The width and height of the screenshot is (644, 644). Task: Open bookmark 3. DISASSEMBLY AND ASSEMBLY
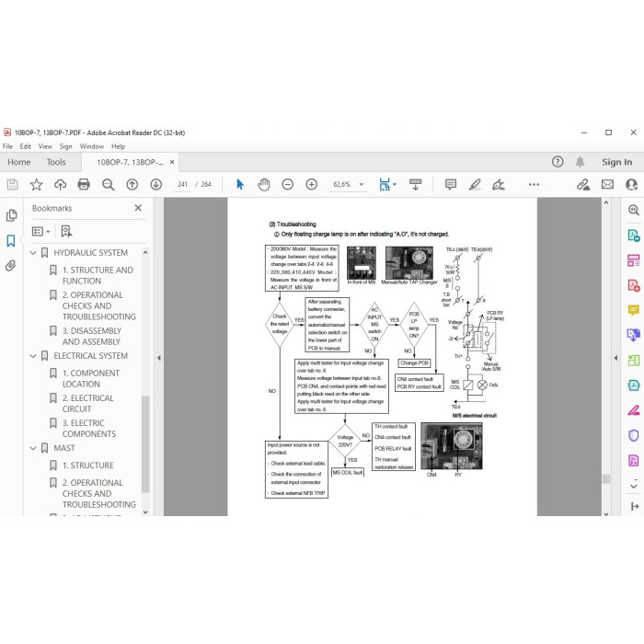(92, 337)
